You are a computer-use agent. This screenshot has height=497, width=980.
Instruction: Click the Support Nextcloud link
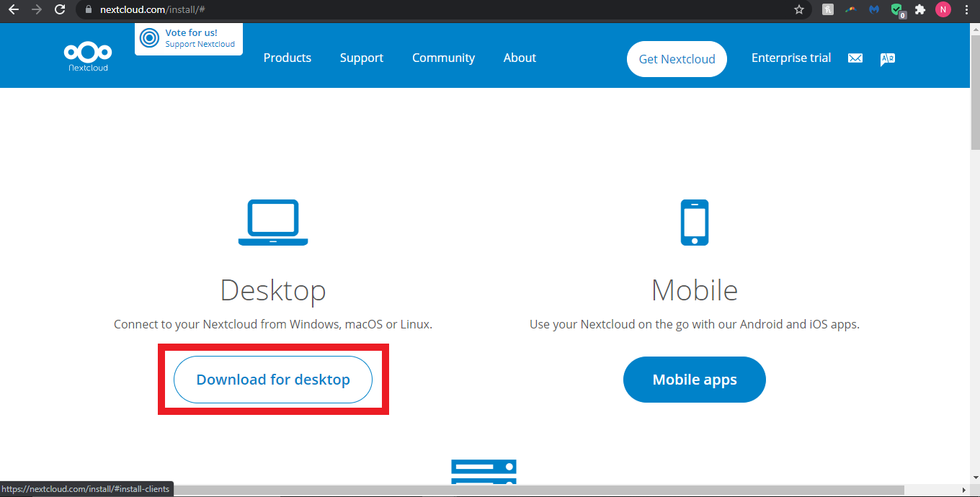pyautogui.click(x=200, y=44)
